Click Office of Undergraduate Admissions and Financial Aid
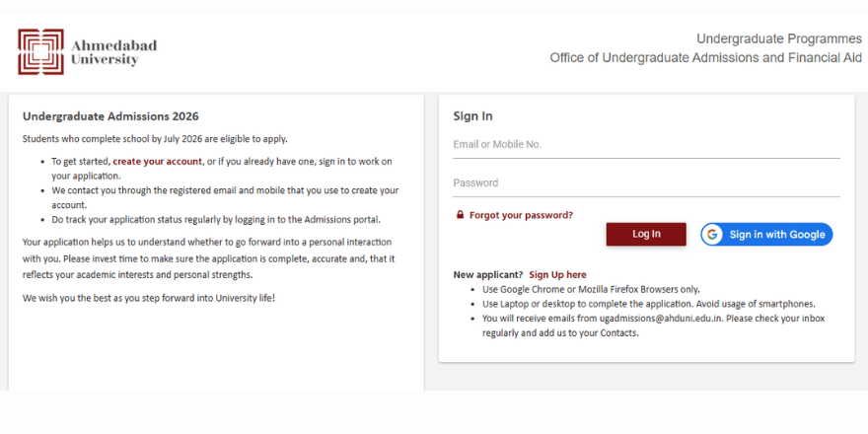Screen dimensions: 868x434 [705, 58]
